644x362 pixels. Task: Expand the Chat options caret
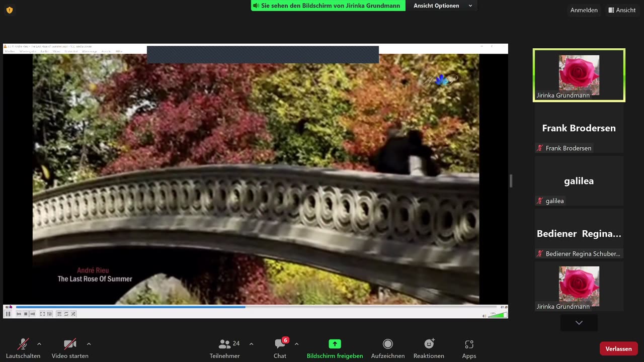pyautogui.click(x=296, y=344)
